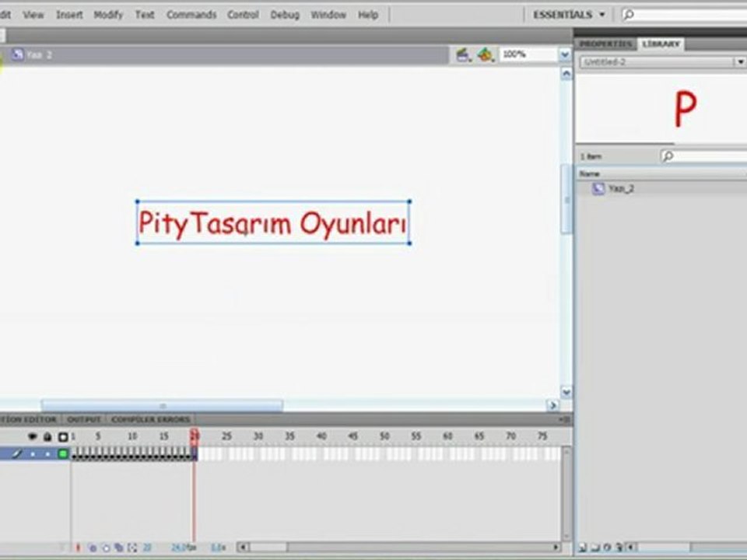Open the Control menu
This screenshot has width=747, height=560.
(x=243, y=15)
